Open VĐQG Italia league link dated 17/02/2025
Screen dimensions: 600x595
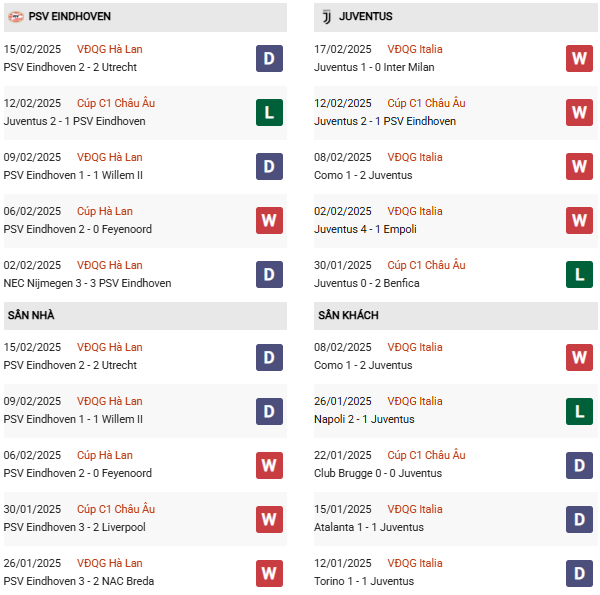tap(414, 49)
